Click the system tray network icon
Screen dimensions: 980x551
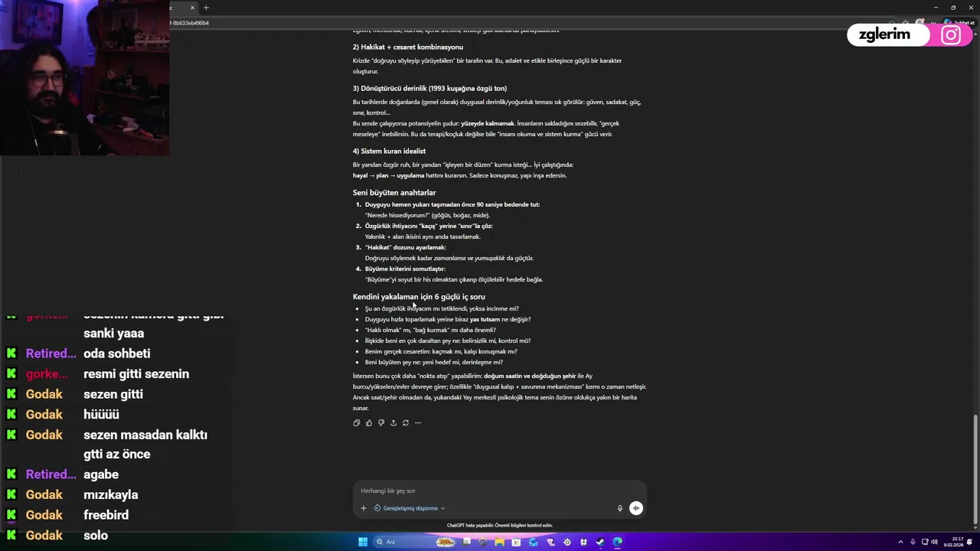[924, 542]
